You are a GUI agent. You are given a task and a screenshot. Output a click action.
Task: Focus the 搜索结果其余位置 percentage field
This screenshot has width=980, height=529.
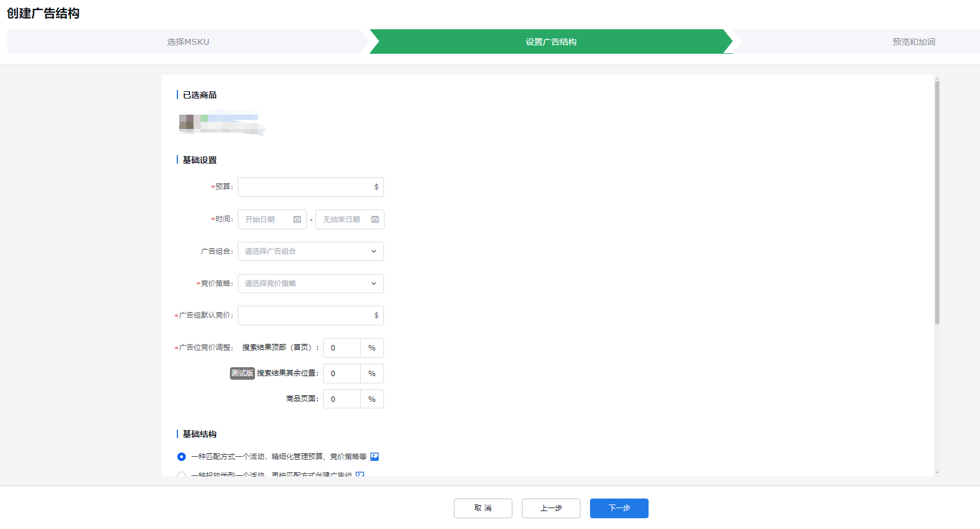pos(342,374)
